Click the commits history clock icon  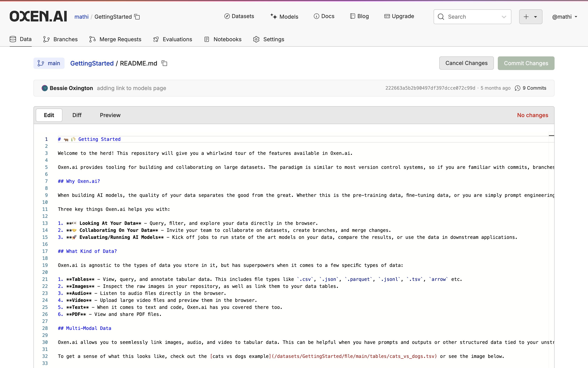pyautogui.click(x=517, y=88)
